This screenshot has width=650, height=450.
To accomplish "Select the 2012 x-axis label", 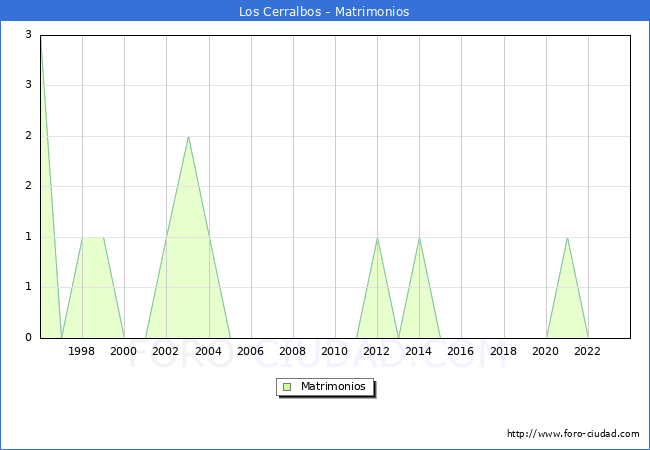I will click(376, 351).
